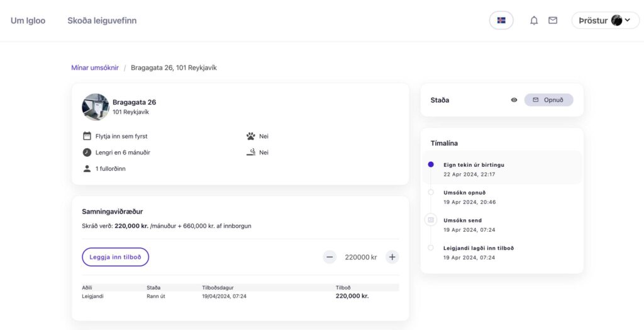Go to Skoða leiguvefinn
Viewport: 644px width, 330px height.
[102, 21]
